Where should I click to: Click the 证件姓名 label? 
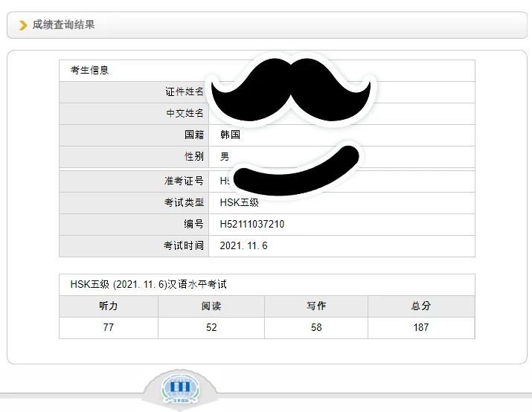pos(185,91)
